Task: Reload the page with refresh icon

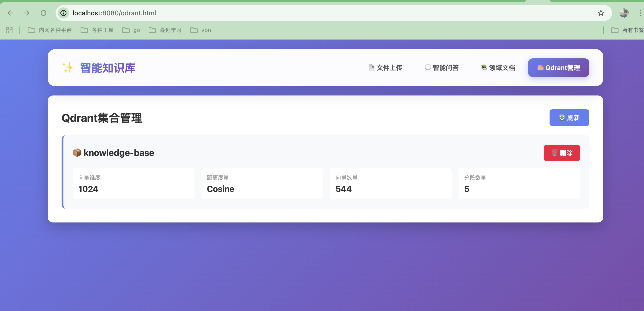Action: (44, 13)
